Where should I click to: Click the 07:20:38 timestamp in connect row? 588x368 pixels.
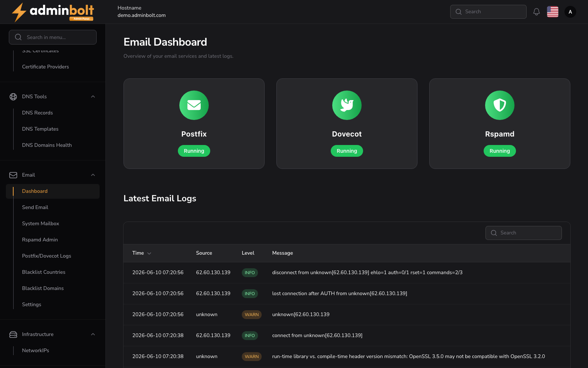tap(158, 336)
